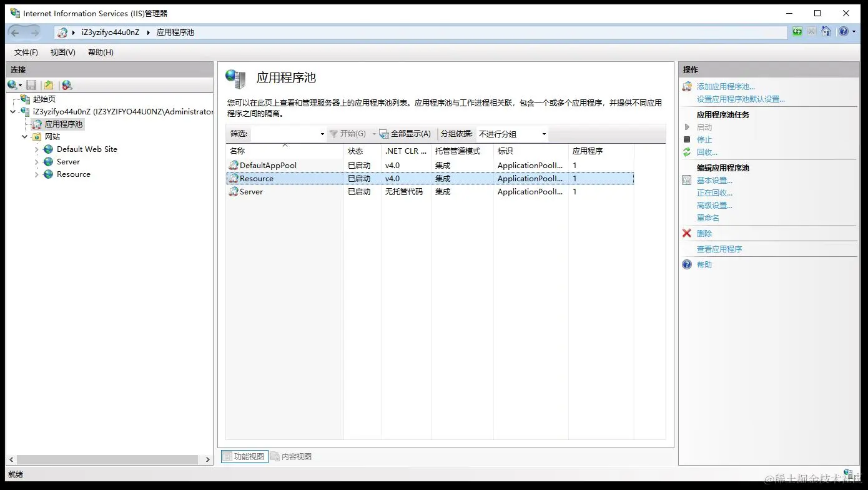This screenshot has height=490, width=868.
Task: Expand the Server site tree node
Action: tap(37, 162)
